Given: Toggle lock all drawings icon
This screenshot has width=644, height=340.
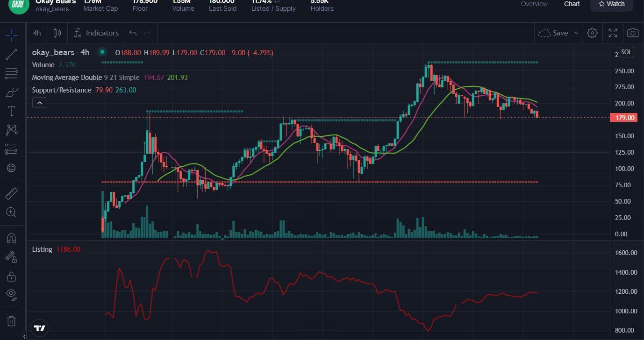Looking at the screenshot, I should [x=12, y=276].
